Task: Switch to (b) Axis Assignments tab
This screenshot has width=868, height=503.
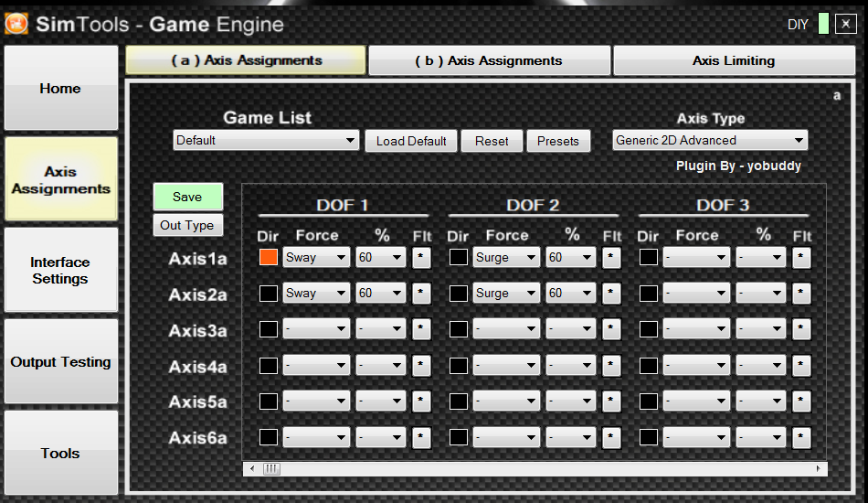Action: [x=488, y=61]
